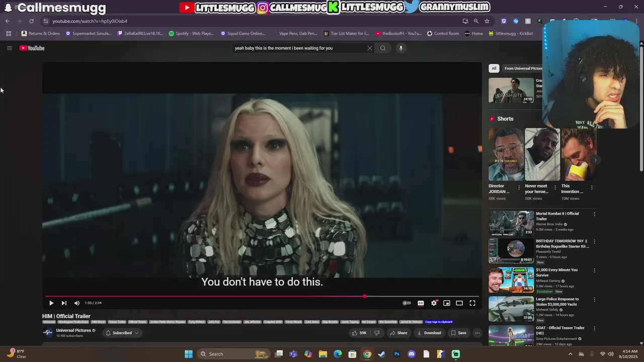
Task: Open menu for Mortal Kombat II video
Action: click(x=594, y=214)
